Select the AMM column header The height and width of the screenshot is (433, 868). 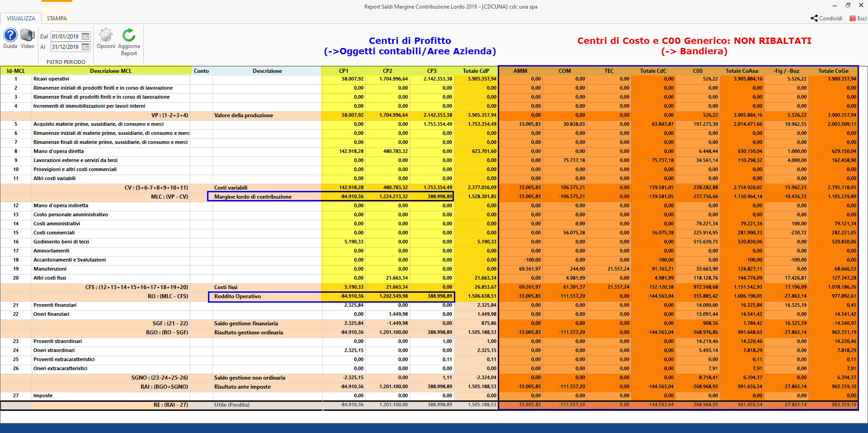[520, 71]
